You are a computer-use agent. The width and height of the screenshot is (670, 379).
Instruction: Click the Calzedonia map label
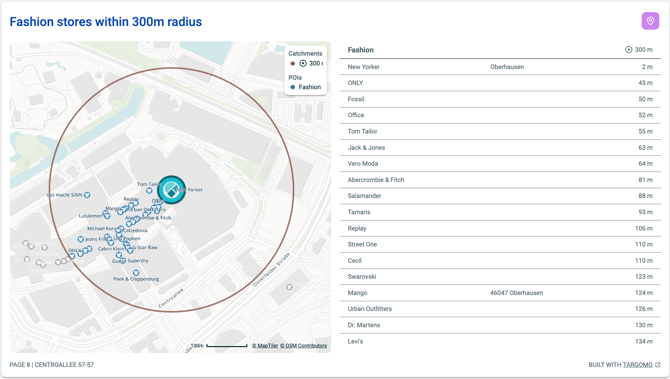135,230
